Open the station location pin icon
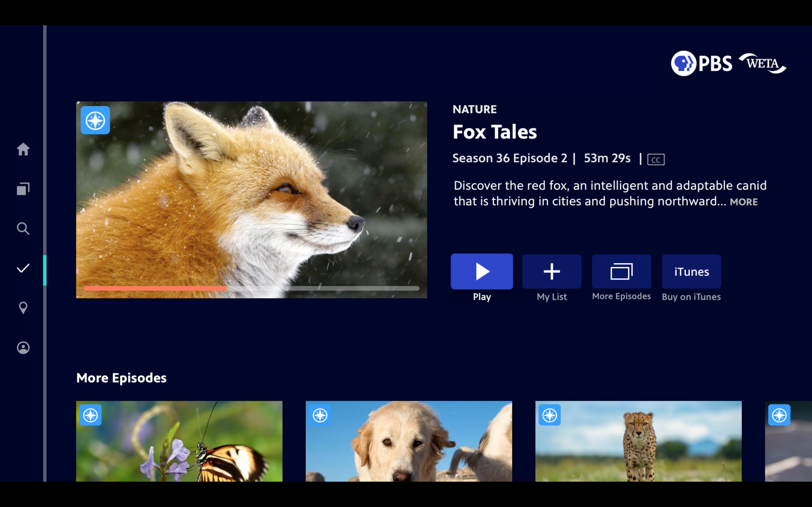 click(x=23, y=308)
